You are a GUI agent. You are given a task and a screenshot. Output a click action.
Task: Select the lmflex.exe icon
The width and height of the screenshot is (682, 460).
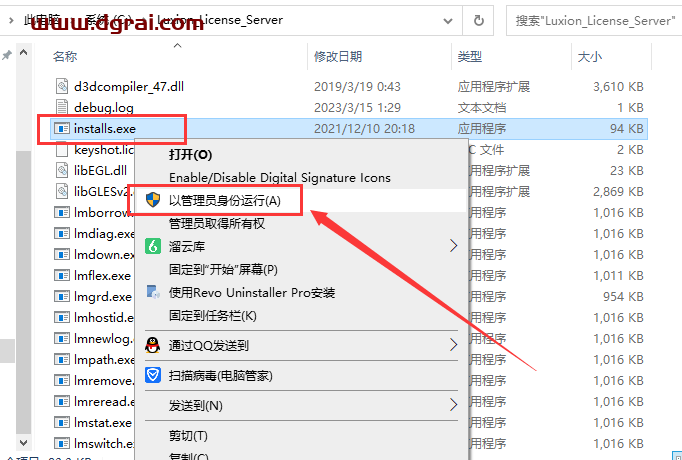click(62, 275)
